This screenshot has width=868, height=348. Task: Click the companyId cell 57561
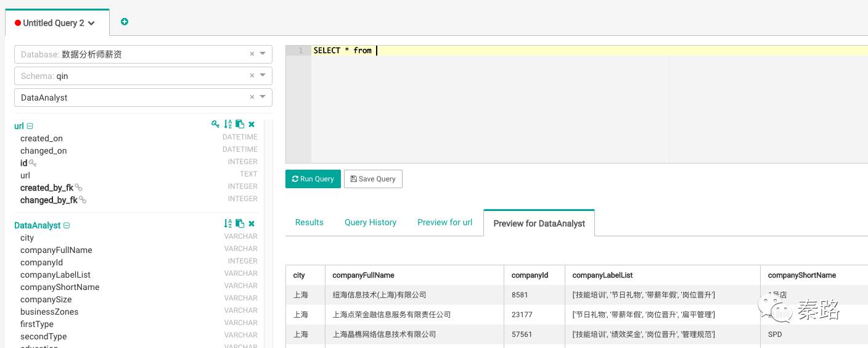(x=534, y=334)
